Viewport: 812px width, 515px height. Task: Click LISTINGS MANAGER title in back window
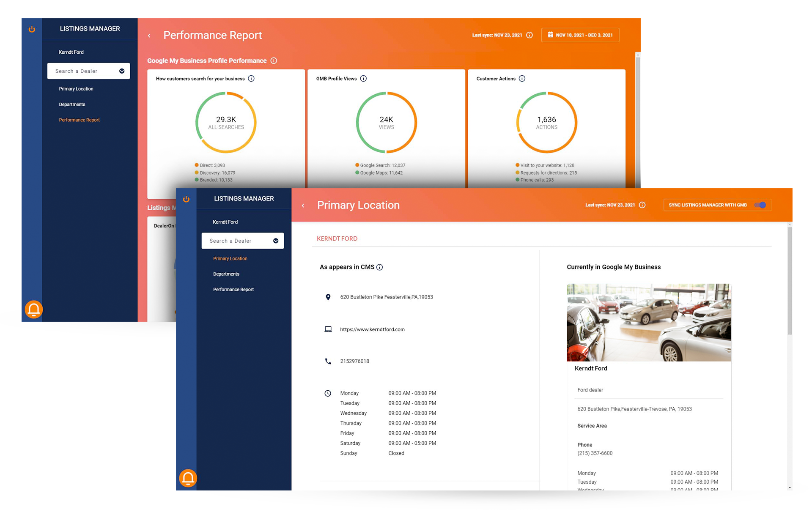[x=90, y=29]
